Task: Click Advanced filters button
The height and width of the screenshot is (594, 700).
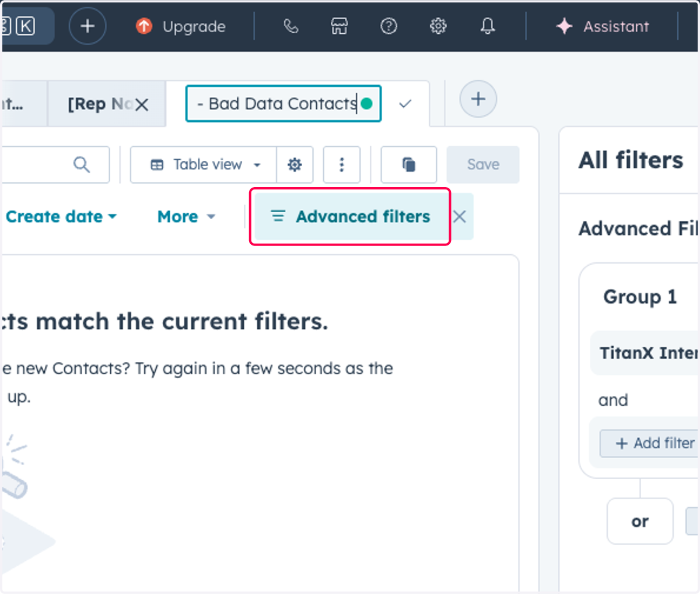Action: [x=351, y=217]
